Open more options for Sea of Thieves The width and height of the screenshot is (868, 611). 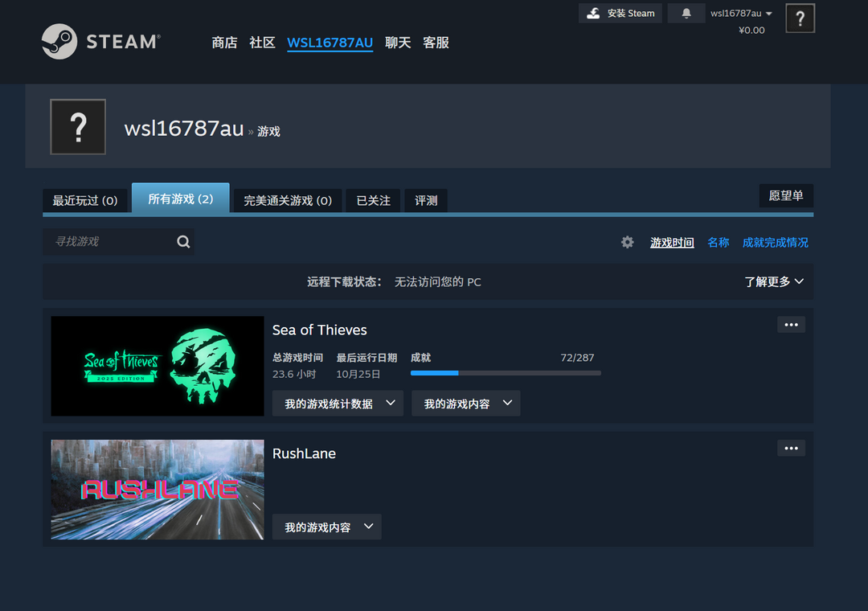790,324
